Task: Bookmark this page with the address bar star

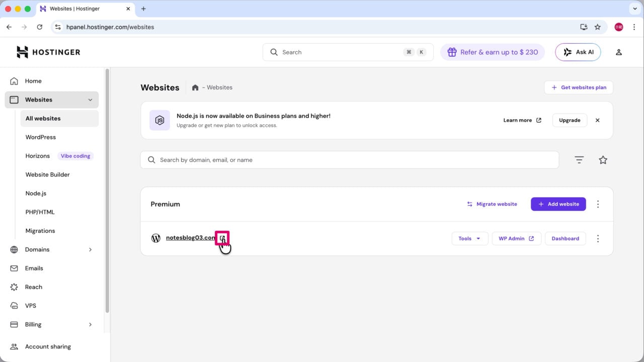Action: [x=598, y=27]
